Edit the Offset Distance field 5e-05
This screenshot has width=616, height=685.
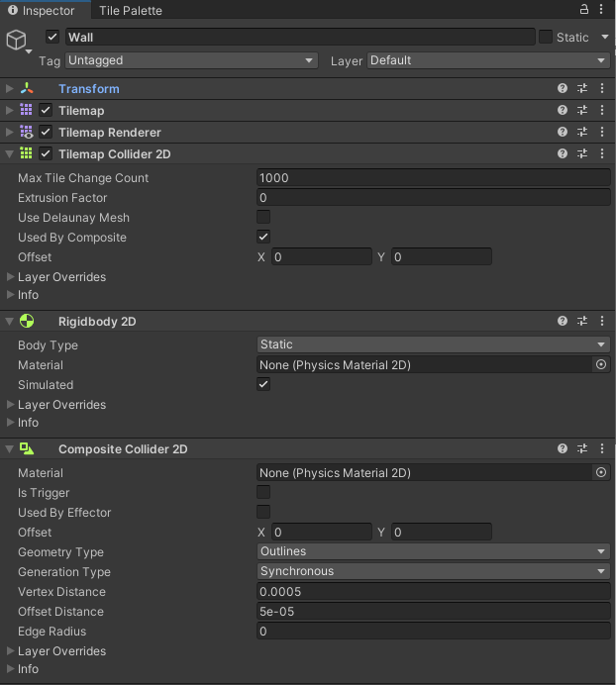[x=433, y=611]
